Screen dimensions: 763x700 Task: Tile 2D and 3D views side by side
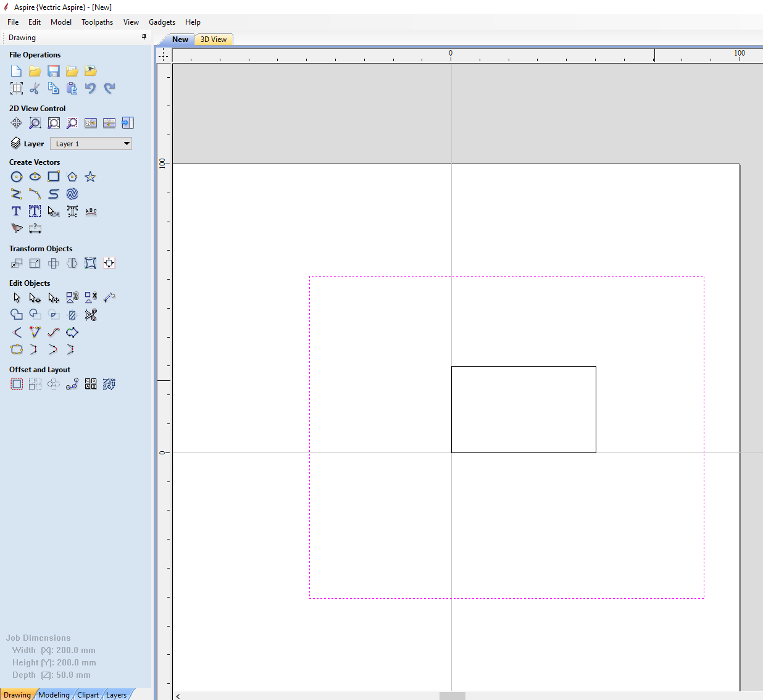[x=91, y=123]
